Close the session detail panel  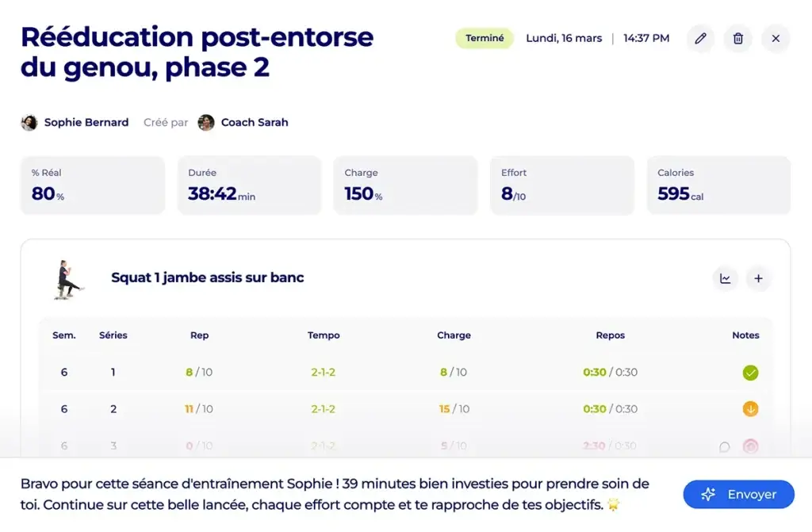click(x=776, y=38)
